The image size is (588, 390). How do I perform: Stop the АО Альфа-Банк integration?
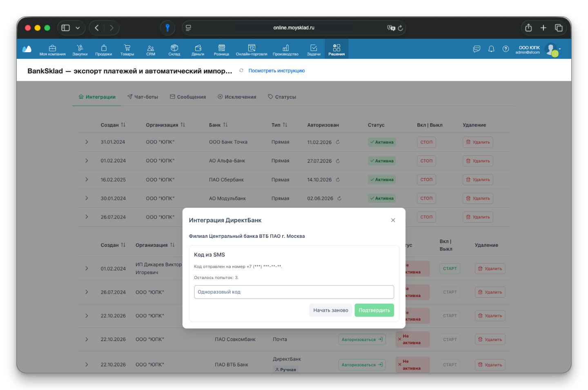point(426,161)
